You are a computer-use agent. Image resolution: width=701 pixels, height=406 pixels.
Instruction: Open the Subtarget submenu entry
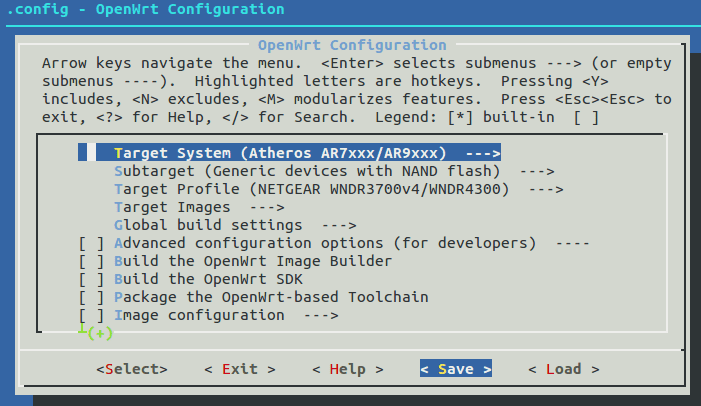[334, 171]
